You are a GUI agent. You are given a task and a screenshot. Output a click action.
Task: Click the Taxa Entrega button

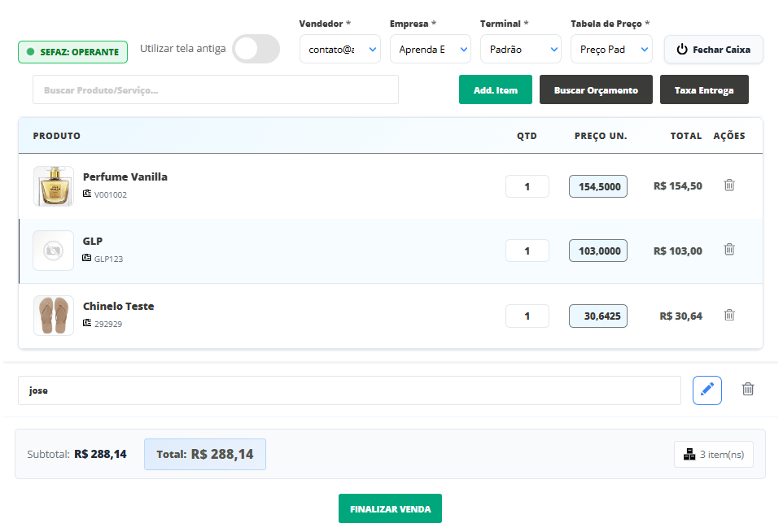pyautogui.click(x=704, y=90)
